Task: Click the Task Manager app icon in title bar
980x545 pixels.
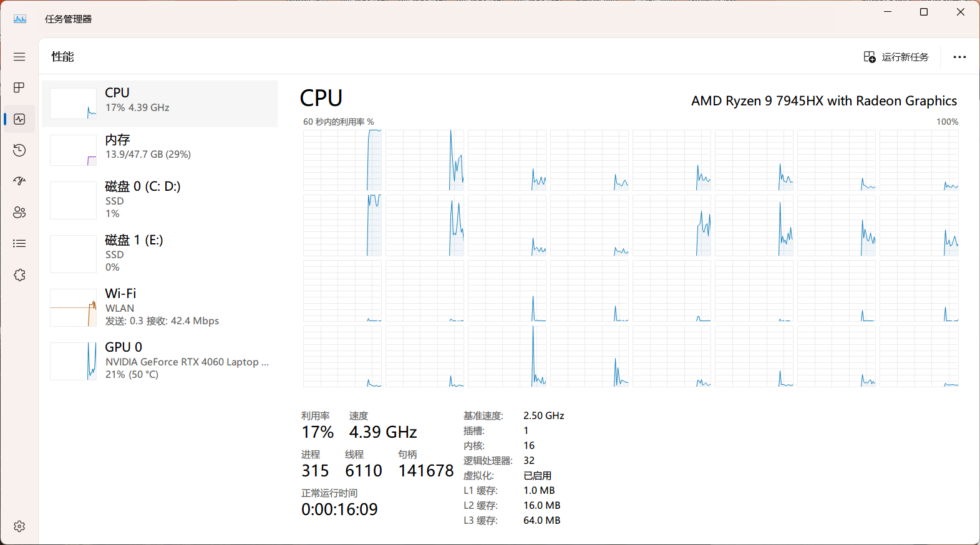Action: click(20, 19)
